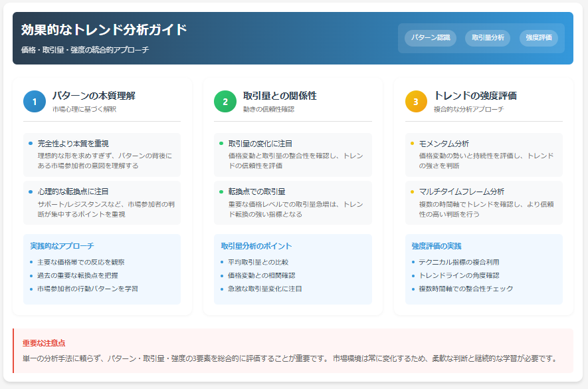
Task: Click item 転換点での取引量
Action: (x=257, y=192)
